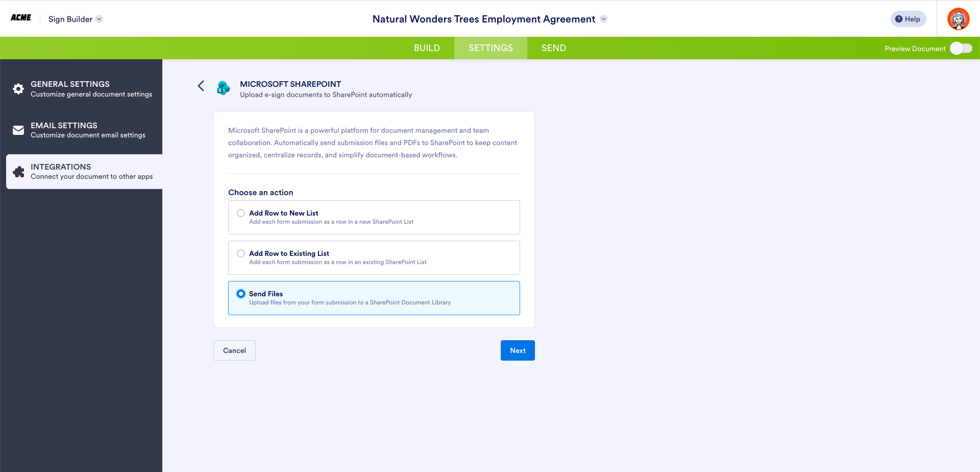Click the back arrow next to Microsoft SharePoint
This screenshot has width=980, height=472.
200,86
